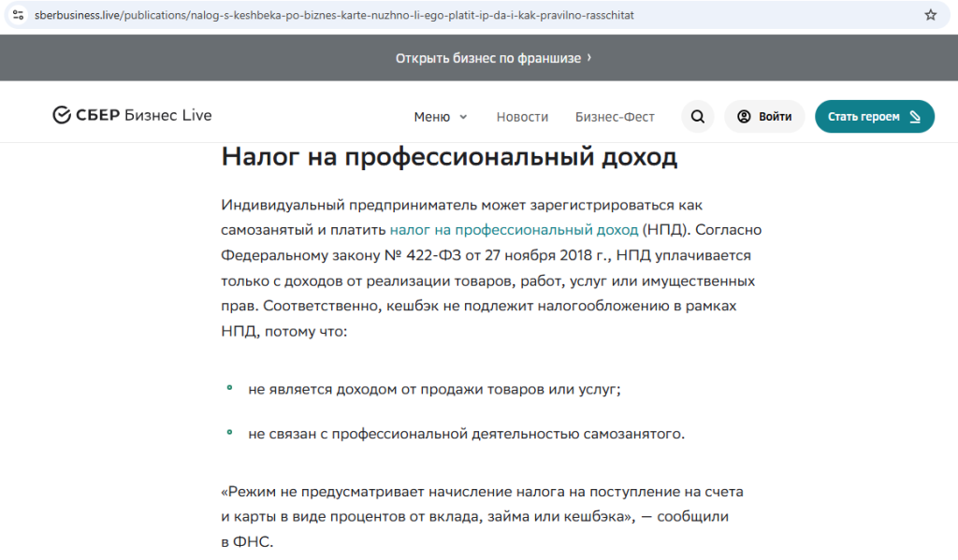Expand the Меню dropdown chevron
Image resolution: width=958 pixels, height=560 pixels.
pos(463,118)
